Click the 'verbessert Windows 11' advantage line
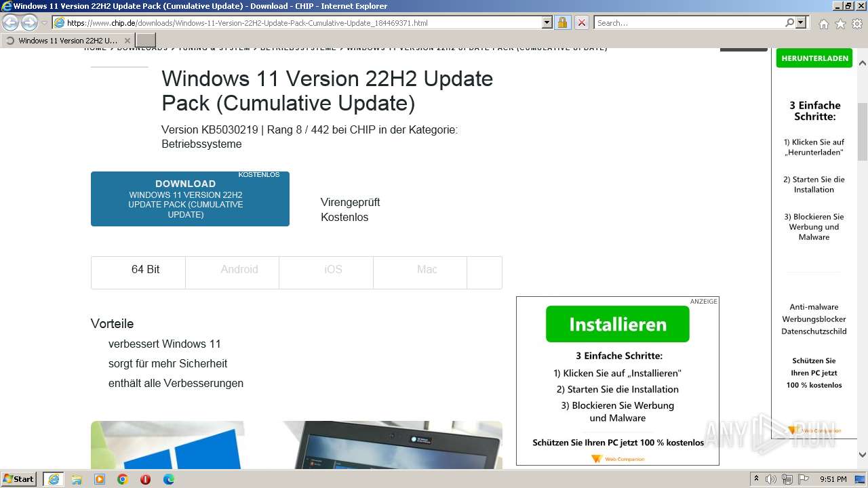868x488 pixels. [165, 344]
